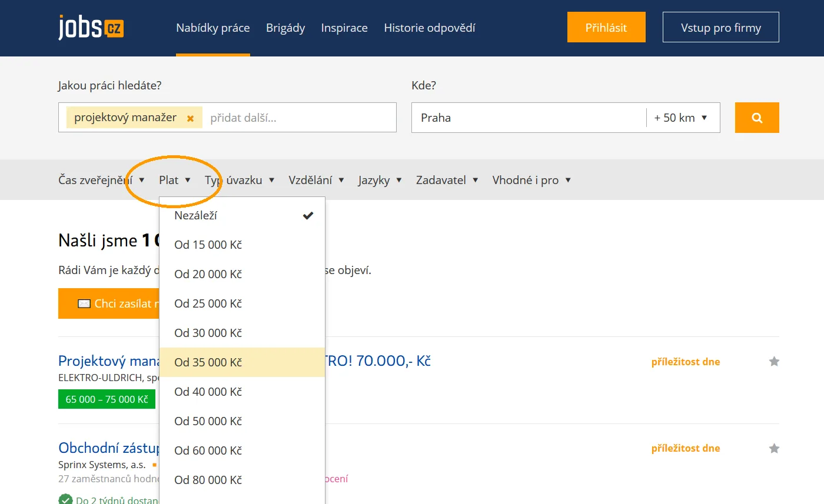This screenshot has width=824, height=504.
Task: Star the Obchodní zástupce Sprinx Systems job
Action: tap(774, 449)
